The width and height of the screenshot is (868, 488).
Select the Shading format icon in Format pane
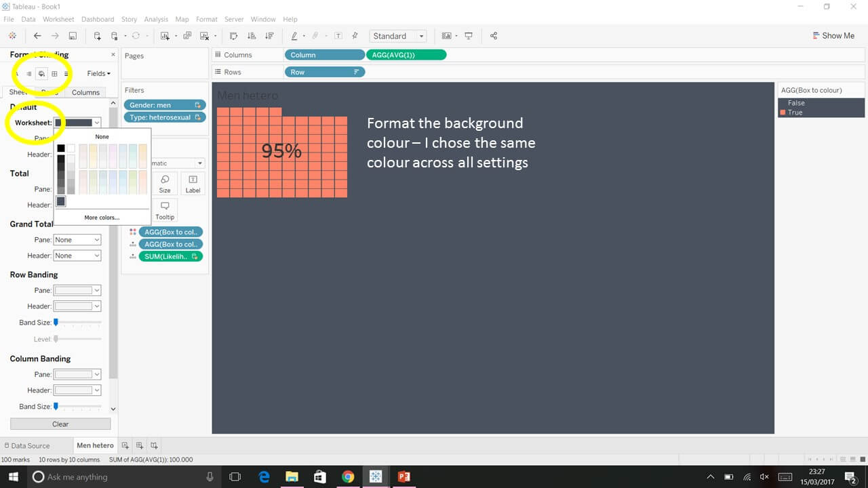[41, 73]
